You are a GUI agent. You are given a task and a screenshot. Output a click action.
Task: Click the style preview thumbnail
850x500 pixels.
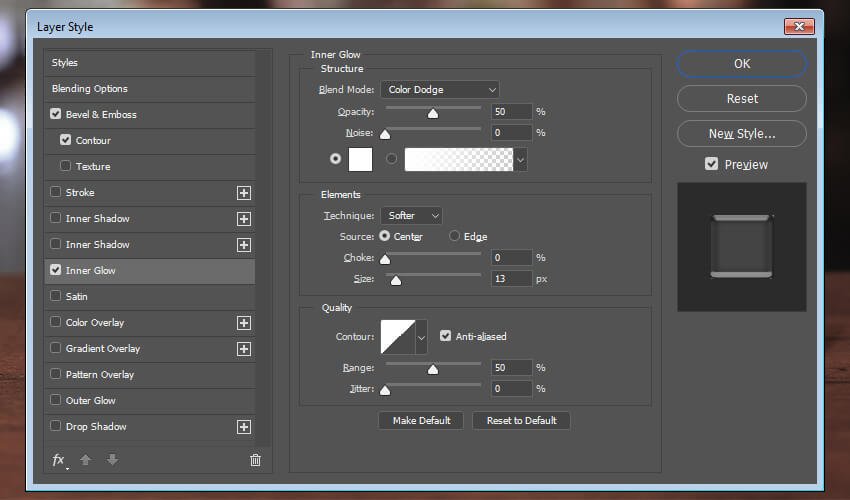tap(742, 247)
